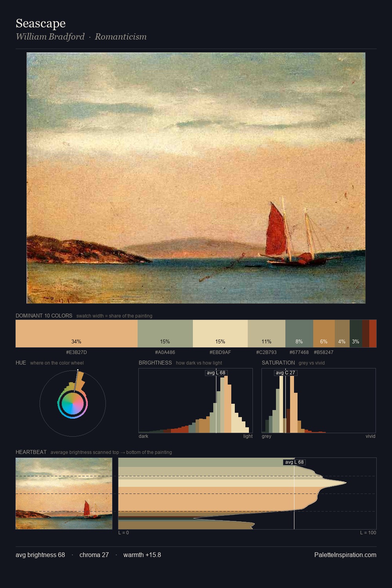This screenshot has width=392, height=588.
Task: Click the hue color wheel
Action: pos(73,403)
